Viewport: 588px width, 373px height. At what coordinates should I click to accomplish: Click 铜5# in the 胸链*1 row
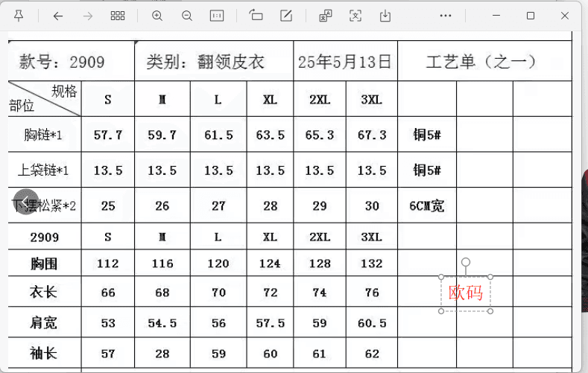click(427, 135)
